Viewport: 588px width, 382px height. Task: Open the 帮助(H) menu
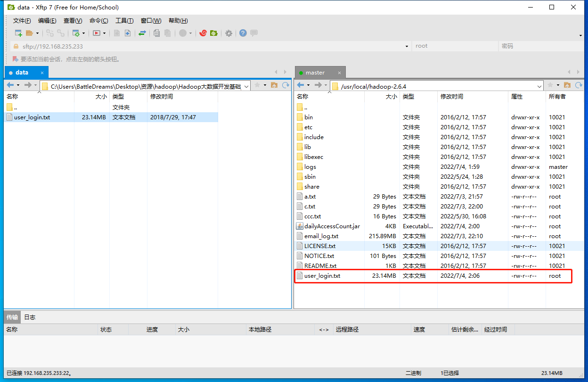pos(178,21)
